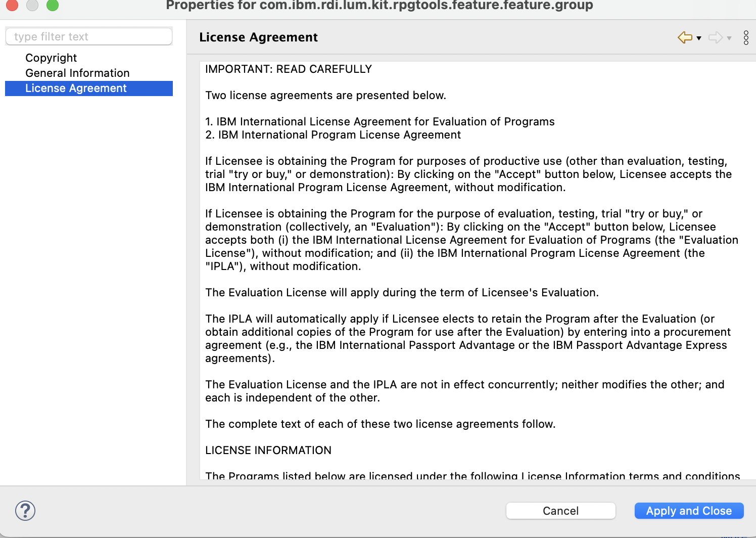Select the Copyright page

click(51, 58)
